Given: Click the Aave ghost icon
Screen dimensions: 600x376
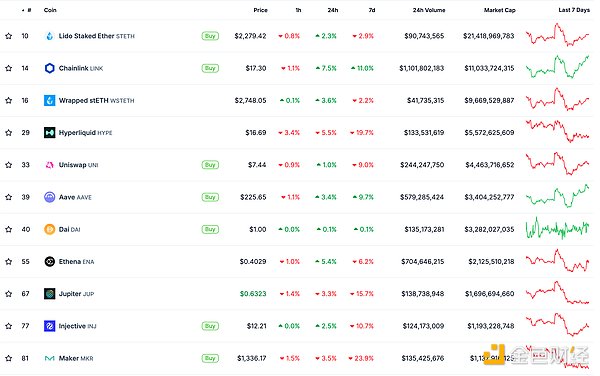Looking at the screenshot, I should (x=49, y=197).
